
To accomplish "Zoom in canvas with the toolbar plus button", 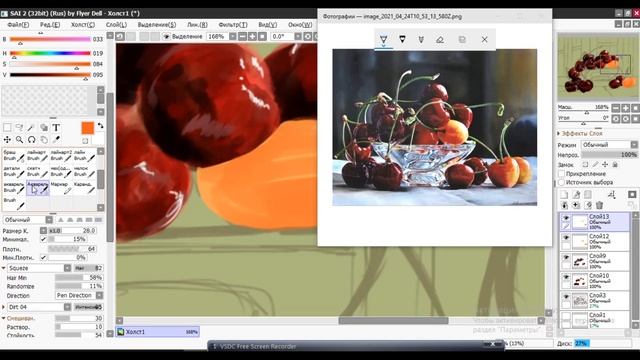I will point(252,36).
